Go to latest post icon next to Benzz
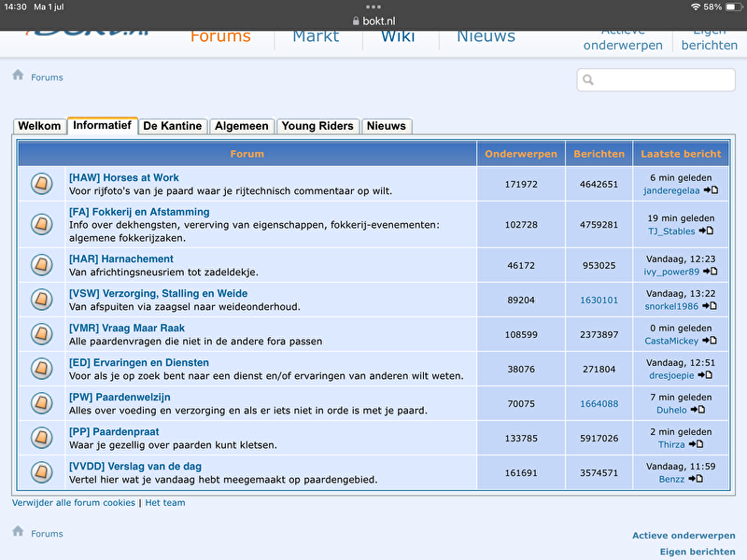This screenshot has height=560, width=747. click(696, 479)
